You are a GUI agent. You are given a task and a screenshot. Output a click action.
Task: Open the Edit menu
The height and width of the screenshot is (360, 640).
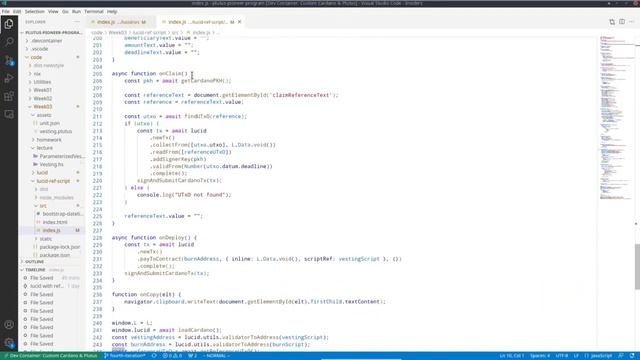point(17,11)
